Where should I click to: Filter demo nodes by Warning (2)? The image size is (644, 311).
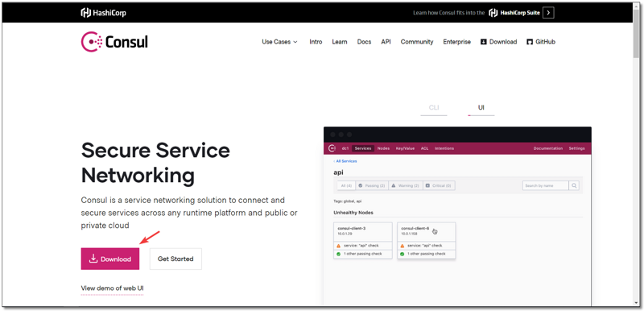(x=405, y=185)
